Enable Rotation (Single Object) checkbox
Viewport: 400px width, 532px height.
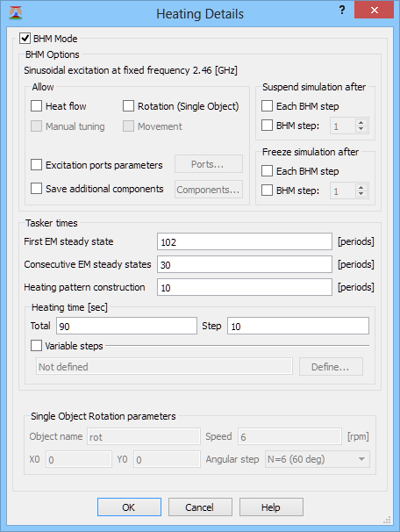pos(128,106)
